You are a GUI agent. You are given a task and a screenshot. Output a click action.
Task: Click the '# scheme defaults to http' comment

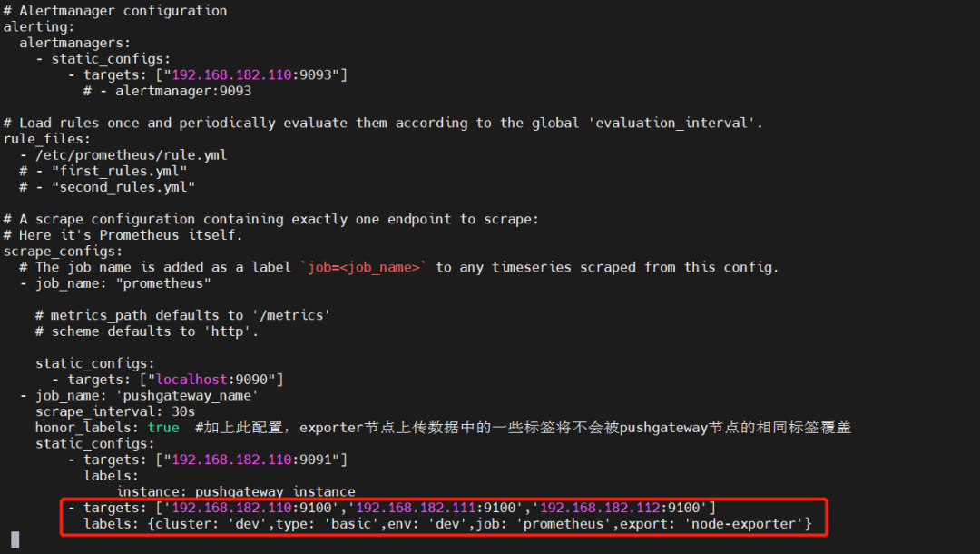tap(147, 331)
